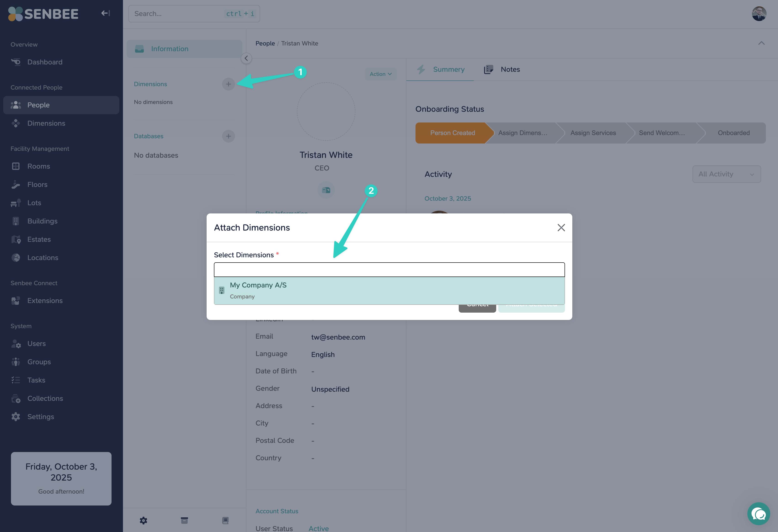Select the Assign Services onboarding step

pos(593,133)
